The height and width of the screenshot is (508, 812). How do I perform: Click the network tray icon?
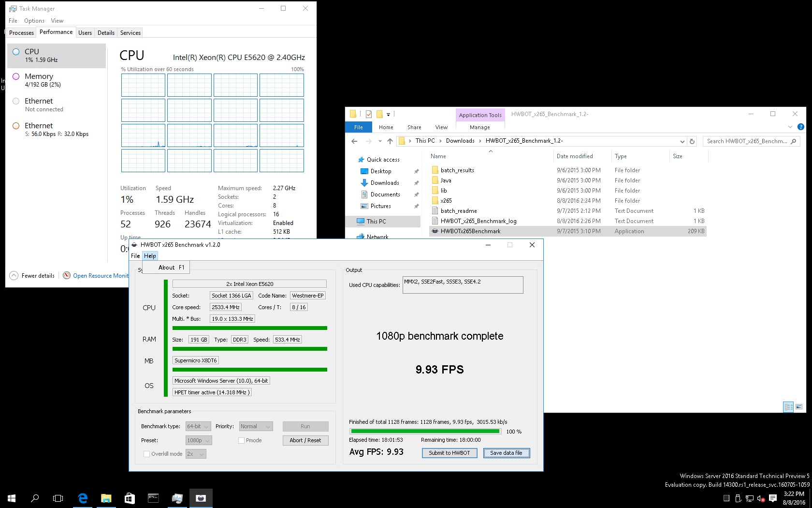click(749, 498)
